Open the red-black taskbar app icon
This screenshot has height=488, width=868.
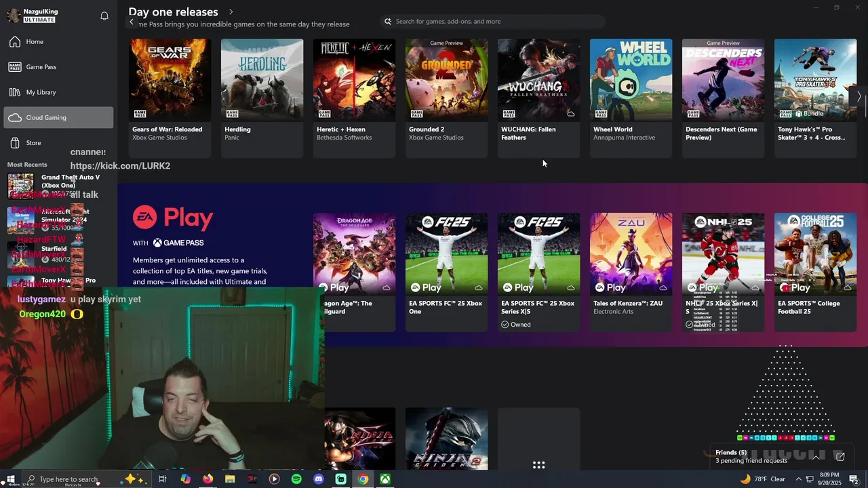click(x=252, y=479)
